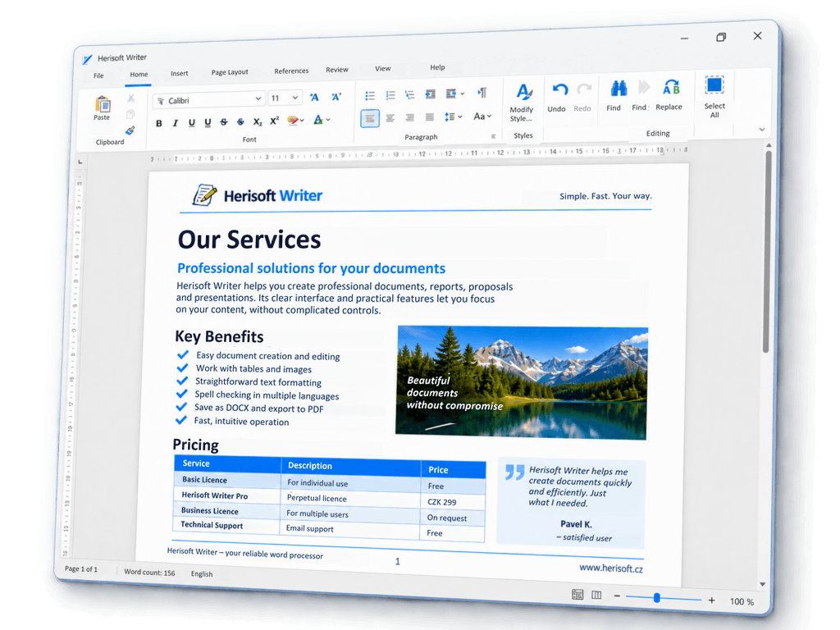Click the Cut scissors icon

[130, 98]
